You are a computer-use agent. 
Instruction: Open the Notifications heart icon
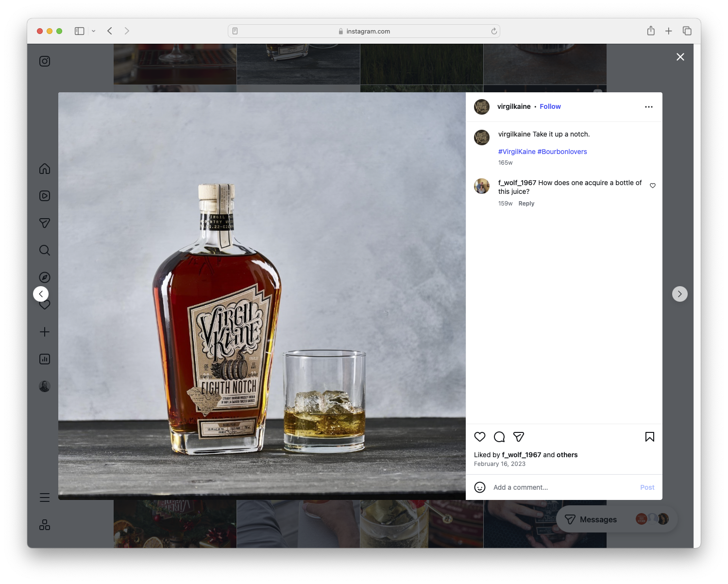click(x=44, y=305)
